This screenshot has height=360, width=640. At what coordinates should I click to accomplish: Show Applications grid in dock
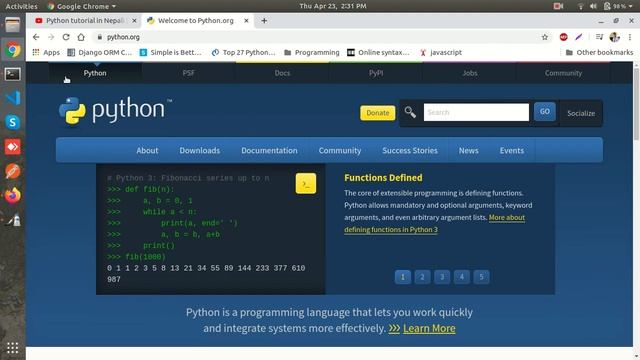pos(13,348)
